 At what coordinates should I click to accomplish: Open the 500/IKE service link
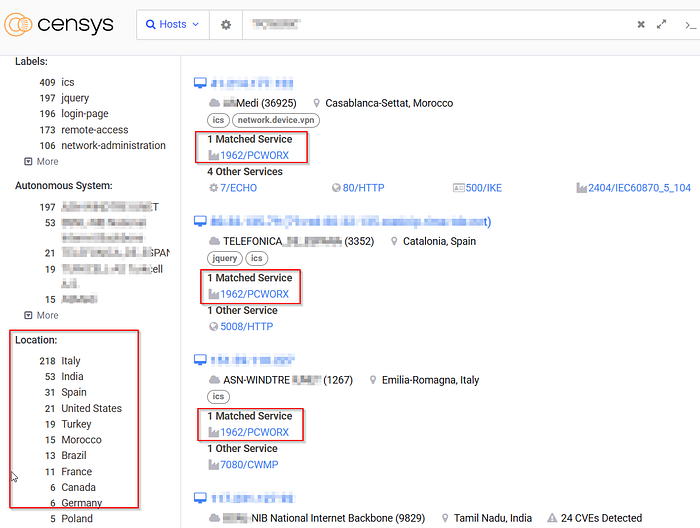tap(483, 188)
